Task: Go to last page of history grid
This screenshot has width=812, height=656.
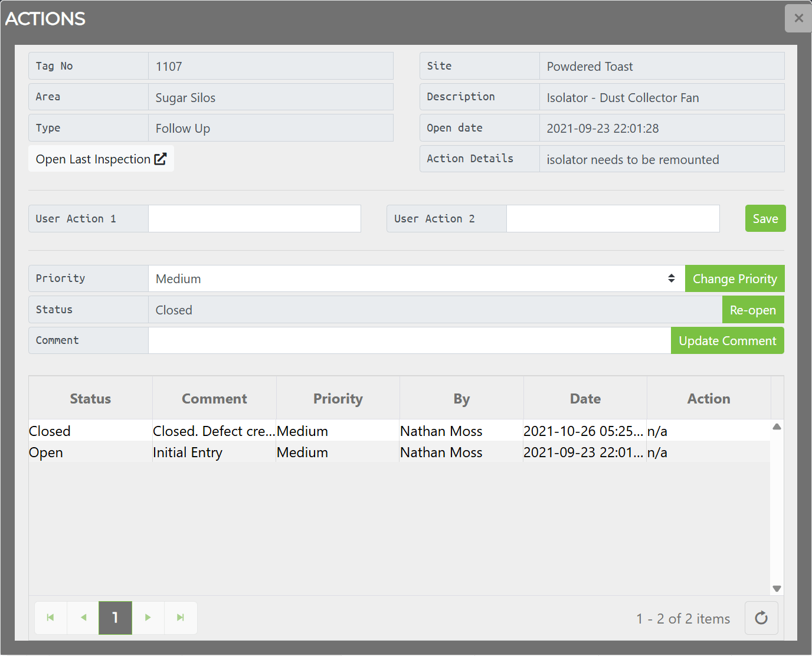Action: [x=181, y=618]
